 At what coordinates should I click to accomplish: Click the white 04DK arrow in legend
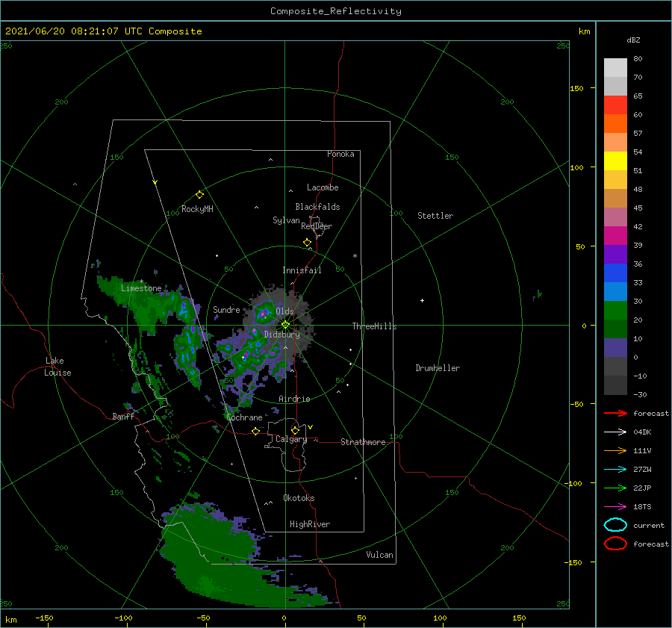pyautogui.click(x=615, y=432)
